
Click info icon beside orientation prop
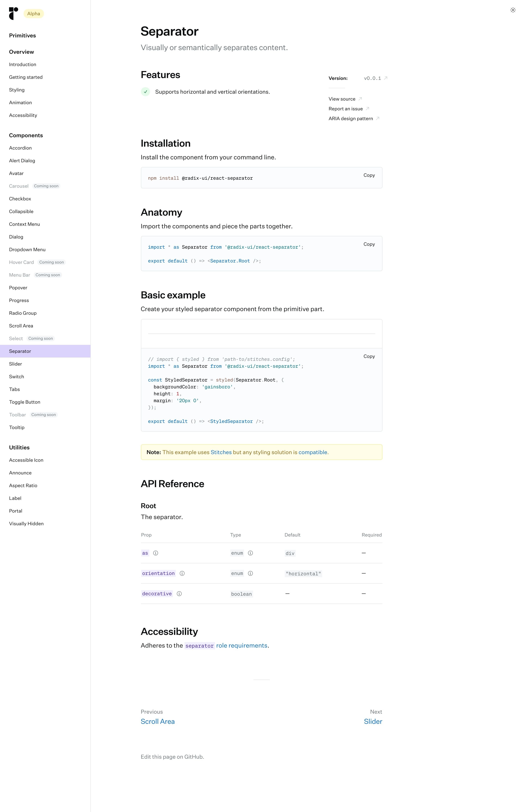point(182,574)
